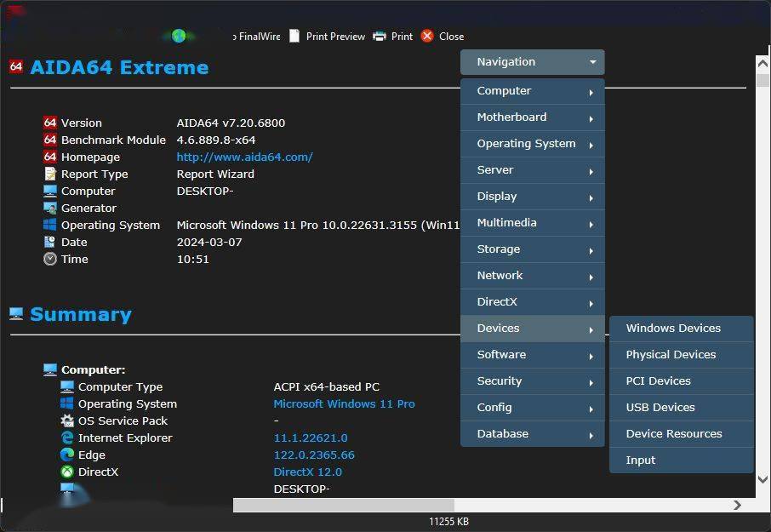
Task: Open the Navigation dropdown
Action: pyautogui.click(x=532, y=62)
